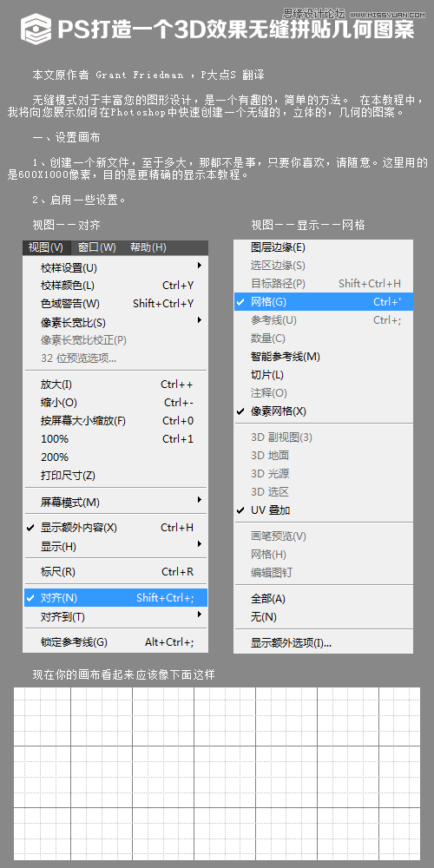The image size is (434, 868).
Task: Select 画笔预览(V) entry
Action: click(x=323, y=536)
